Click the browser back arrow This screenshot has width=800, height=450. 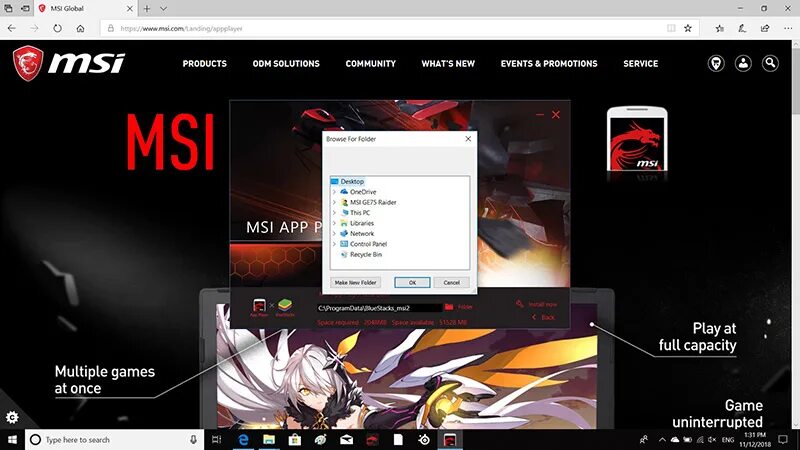tap(12, 29)
